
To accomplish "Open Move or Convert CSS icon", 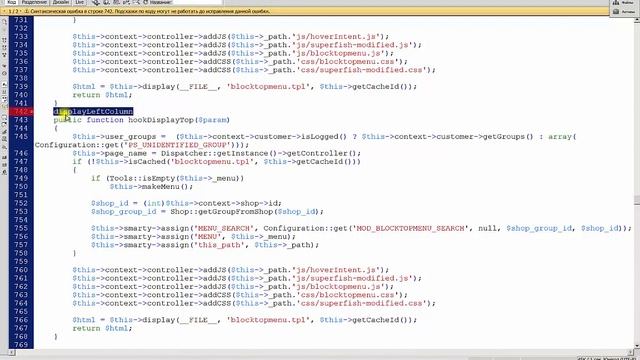I will pos(4,148).
